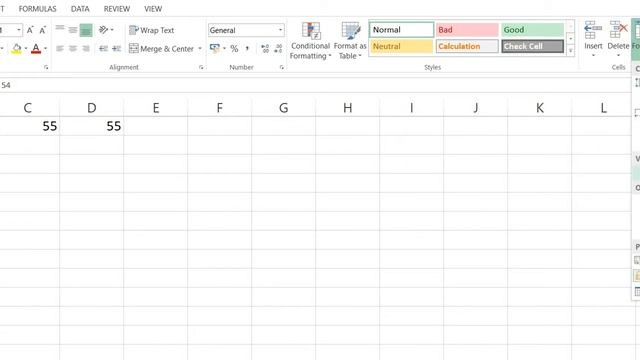Click the Orientation icon
This screenshot has height=360, width=640.
point(103,30)
